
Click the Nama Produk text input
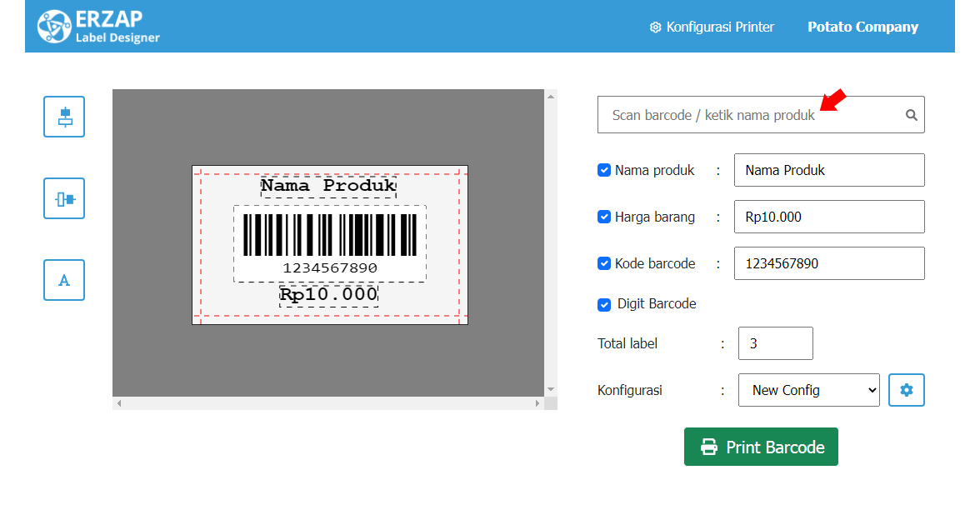point(828,170)
